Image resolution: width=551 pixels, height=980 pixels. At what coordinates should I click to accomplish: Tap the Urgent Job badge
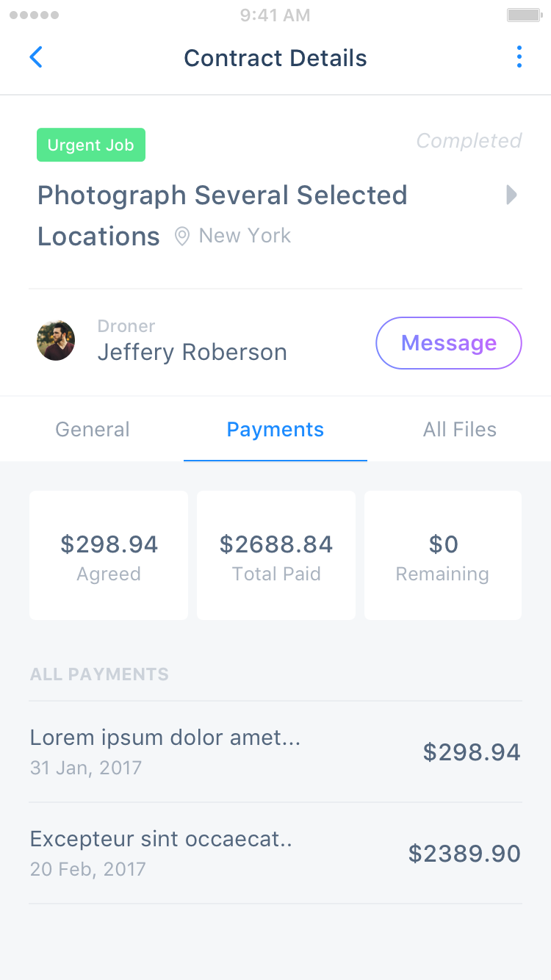(x=91, y=145)
